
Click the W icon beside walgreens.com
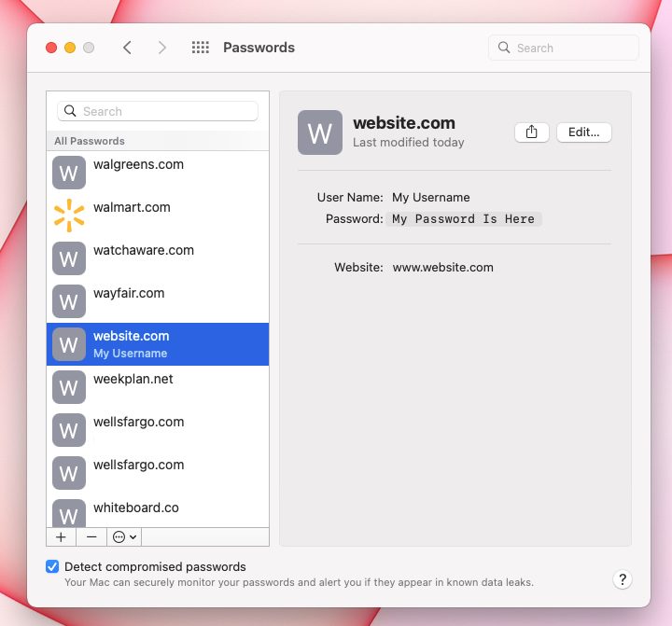[69, 173]
